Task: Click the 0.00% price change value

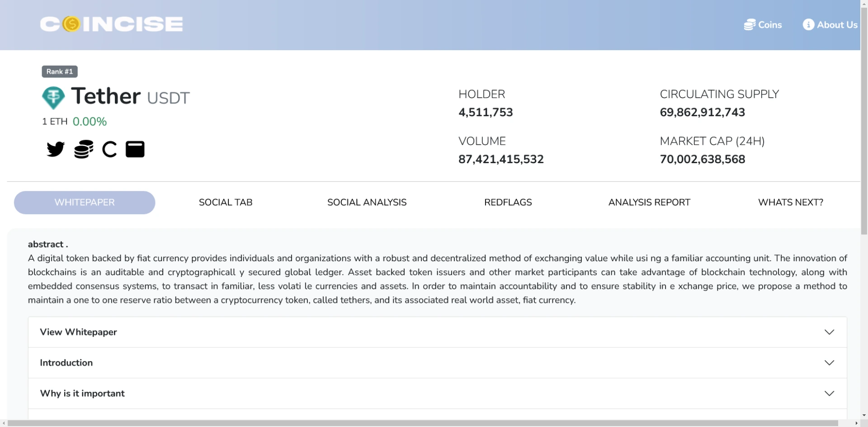Action: pos(90,122)
